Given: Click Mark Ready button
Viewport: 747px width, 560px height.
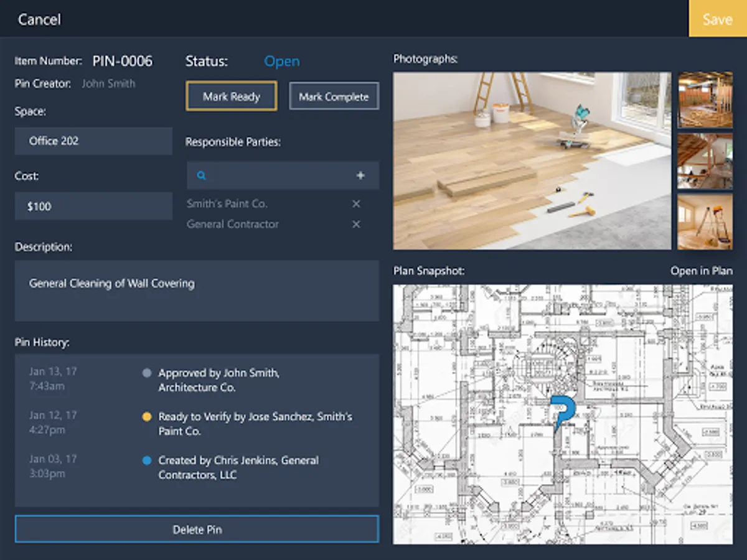Looking at the screenshot, I should point(231,96).
